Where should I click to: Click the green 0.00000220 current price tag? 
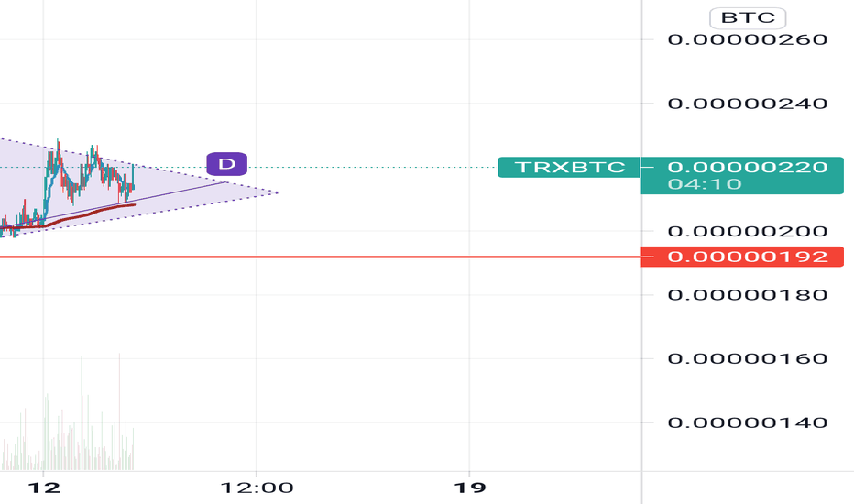click(x=748, y=167)
